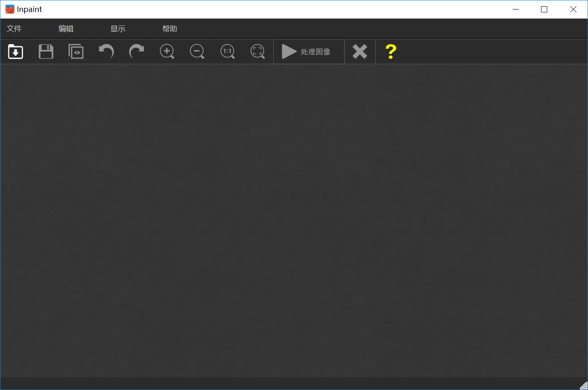This screenshot has width=588, height=390.
Task: Open the 编辑 menu
Action: [66, 29]
